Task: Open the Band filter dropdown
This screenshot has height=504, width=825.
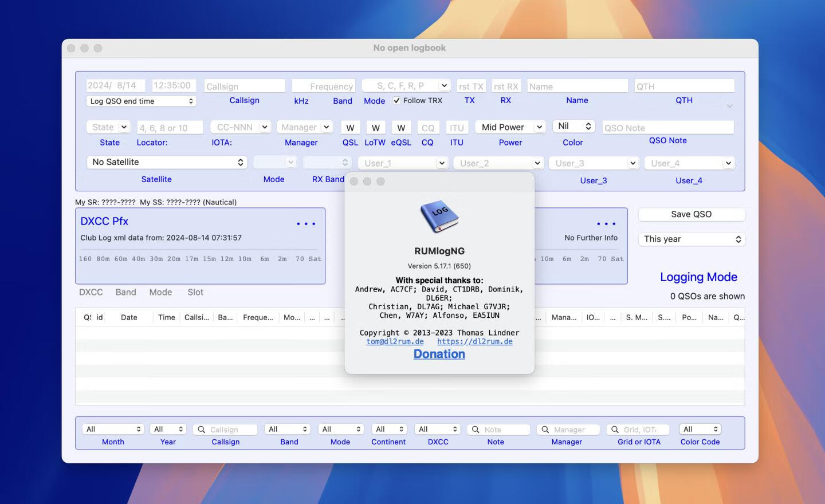Action: 288,429
